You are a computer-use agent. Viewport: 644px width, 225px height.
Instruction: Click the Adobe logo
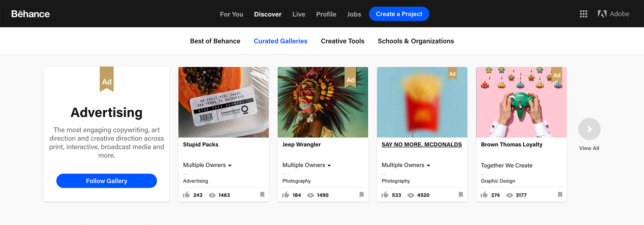click(613, 14)
